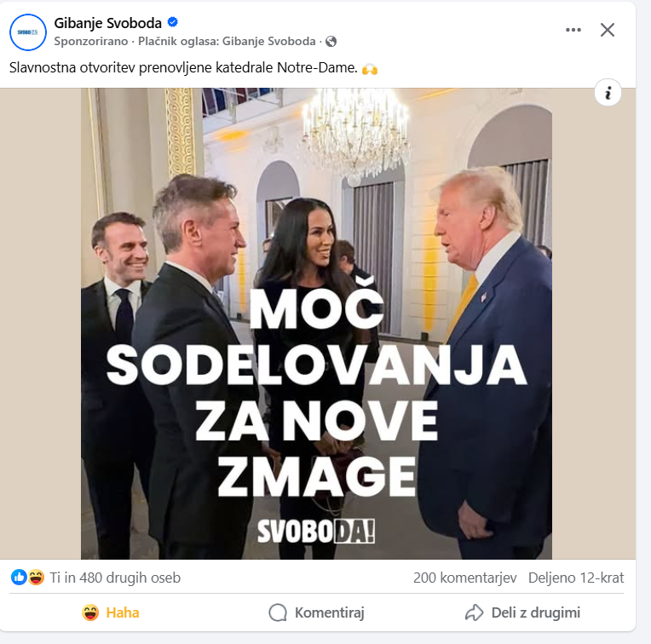The image size is (651, 644).
Task: Show list of Ti in 480 drugih oseb
Action: (115, 578)
